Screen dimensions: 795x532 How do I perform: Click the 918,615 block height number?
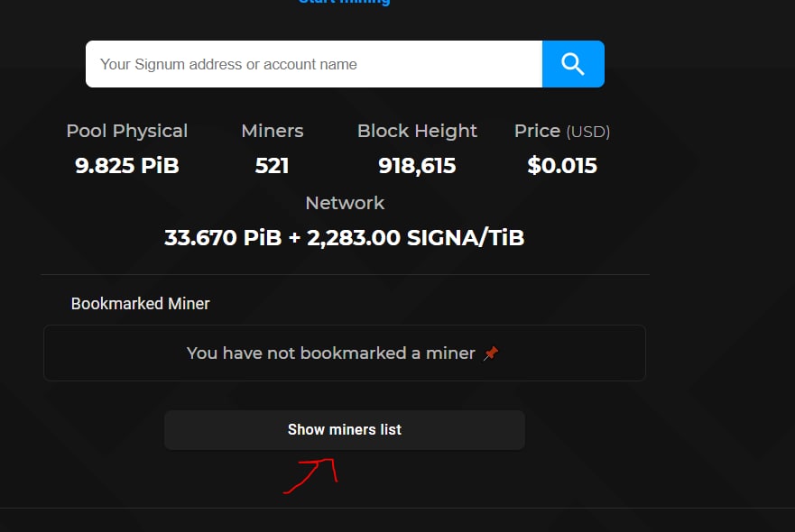(x=417, y=166)
